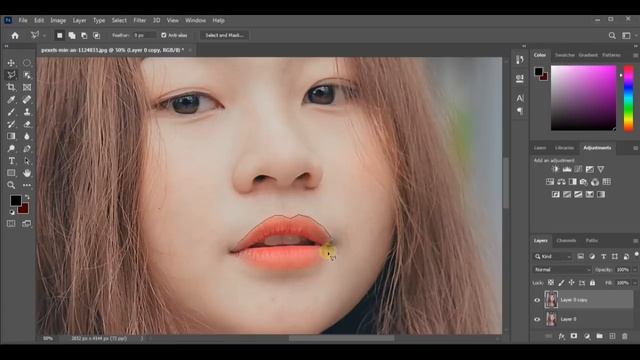Open the Normal blend mode dropdown
This screenshot has height=360, width=640.
coord(562,270)
